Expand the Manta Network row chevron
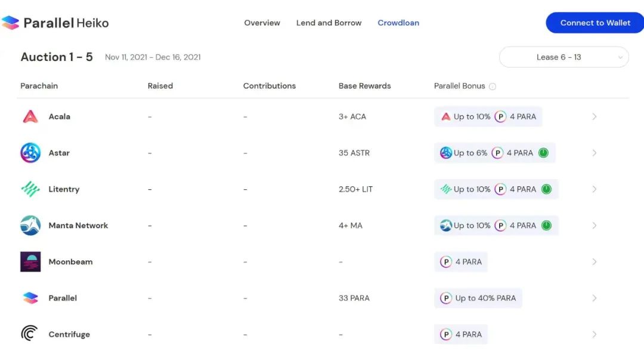This screenshot has width=644, height=360. click(595, 226)
